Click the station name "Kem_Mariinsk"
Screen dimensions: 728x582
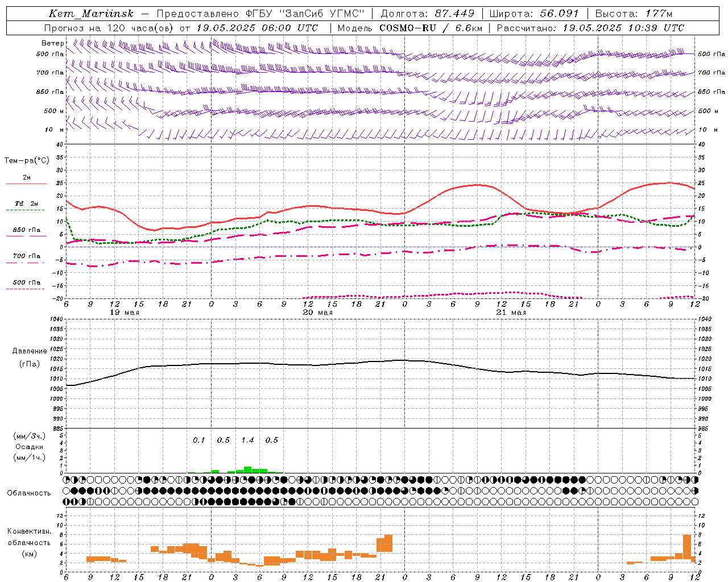click(91, 14)
